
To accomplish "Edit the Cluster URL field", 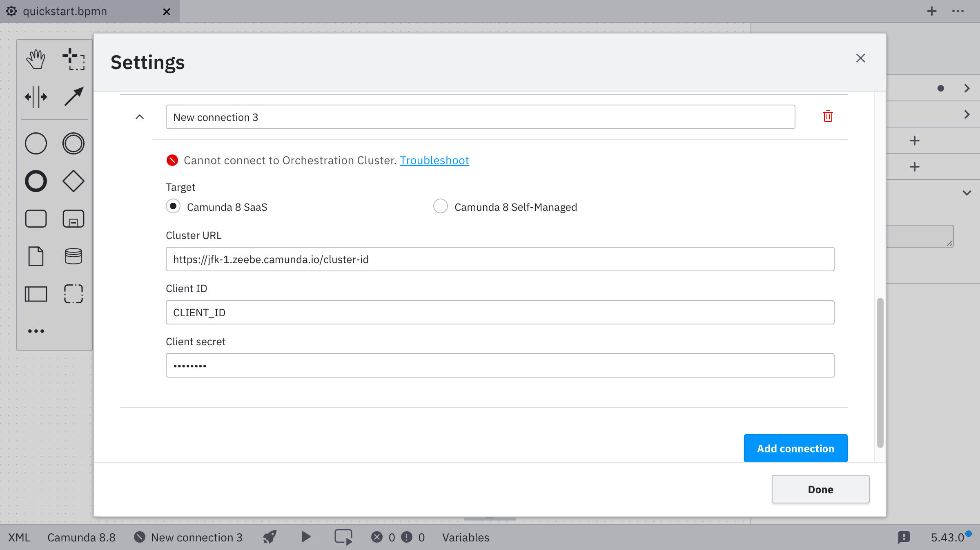I will coord(500,259).
